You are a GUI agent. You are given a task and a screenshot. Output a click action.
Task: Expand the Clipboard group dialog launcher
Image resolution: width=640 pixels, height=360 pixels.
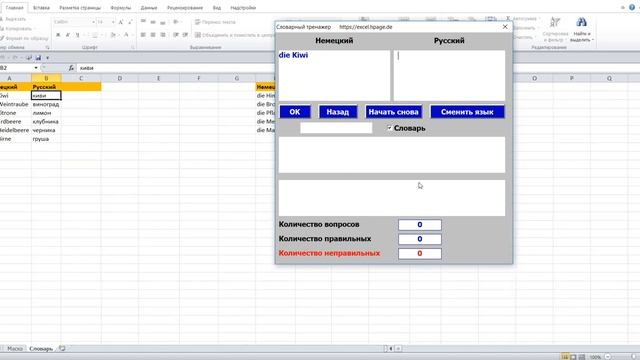pyautogui.click(x=47, y=48)
